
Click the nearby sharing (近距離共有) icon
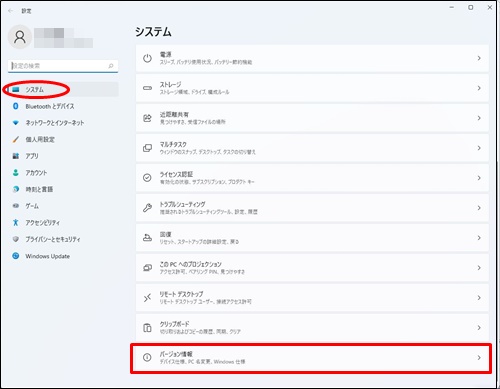[147, 118]
